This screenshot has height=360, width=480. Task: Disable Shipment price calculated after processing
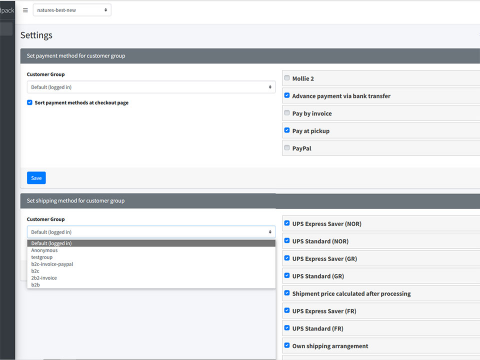click(x=287, y=293)
